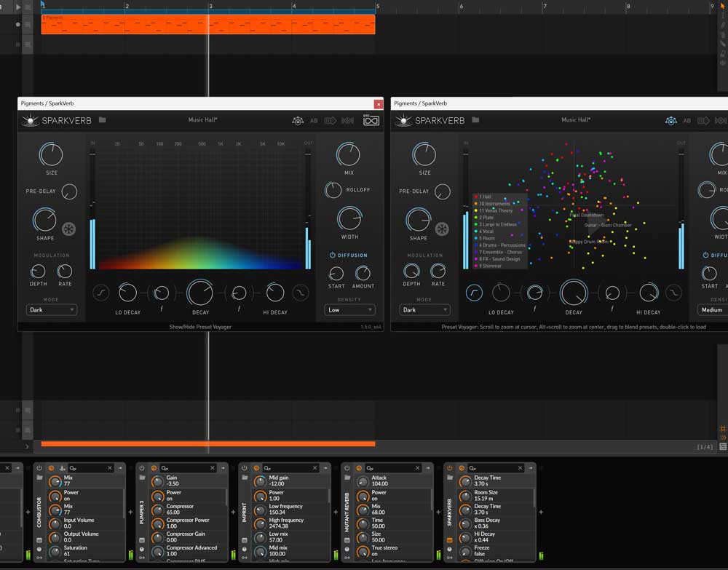Open Mode dropdown in left SparkVerb

[x=52, y=310]
